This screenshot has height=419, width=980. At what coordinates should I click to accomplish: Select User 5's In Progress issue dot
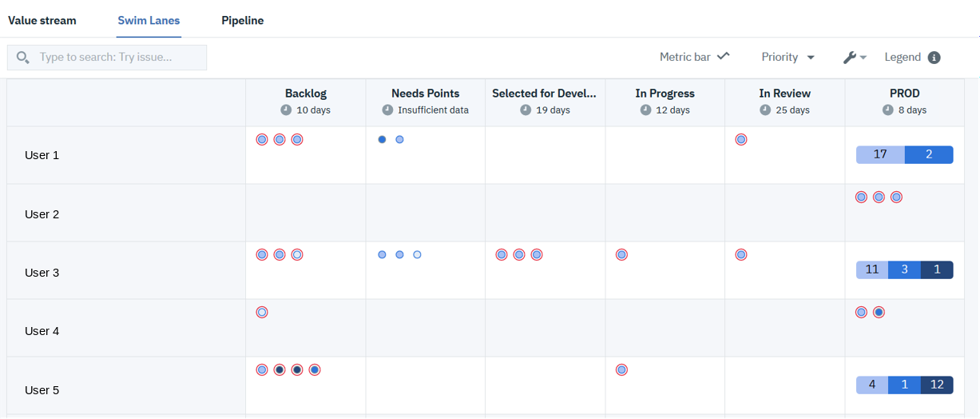pyautogui.click(x=621, y=370)
